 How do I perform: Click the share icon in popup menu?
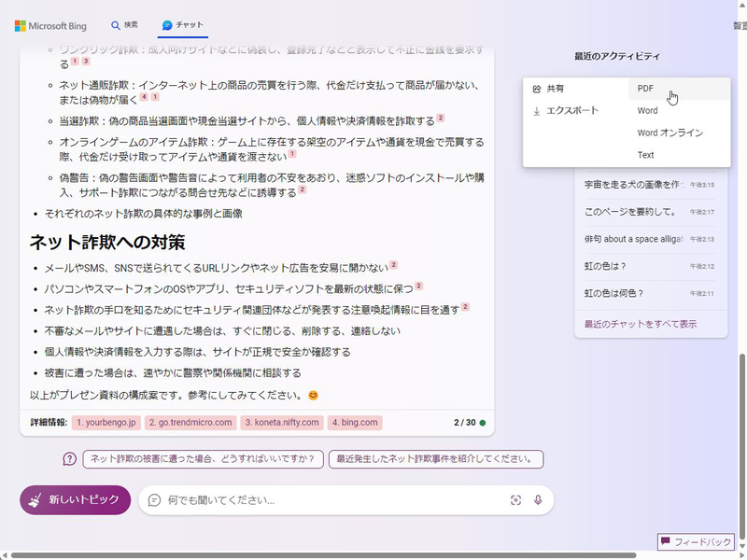pyautogui.click(x=536, y=89)
